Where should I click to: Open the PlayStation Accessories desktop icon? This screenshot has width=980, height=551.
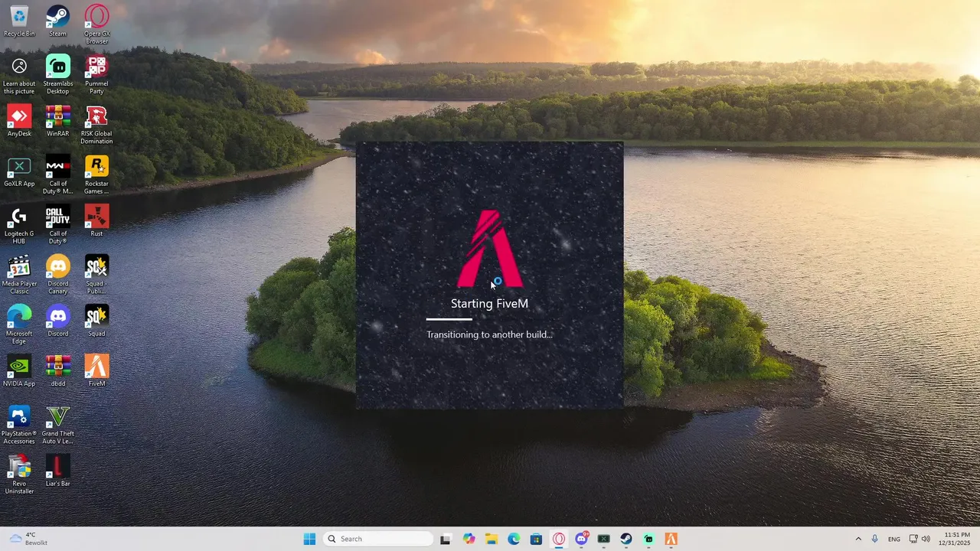(x=19, y=425)
